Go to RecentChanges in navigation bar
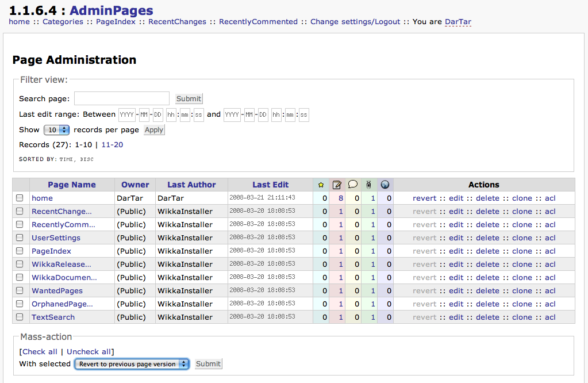Image resolution: width=588 pixels, height=383 pixels. tap(177, 22)
